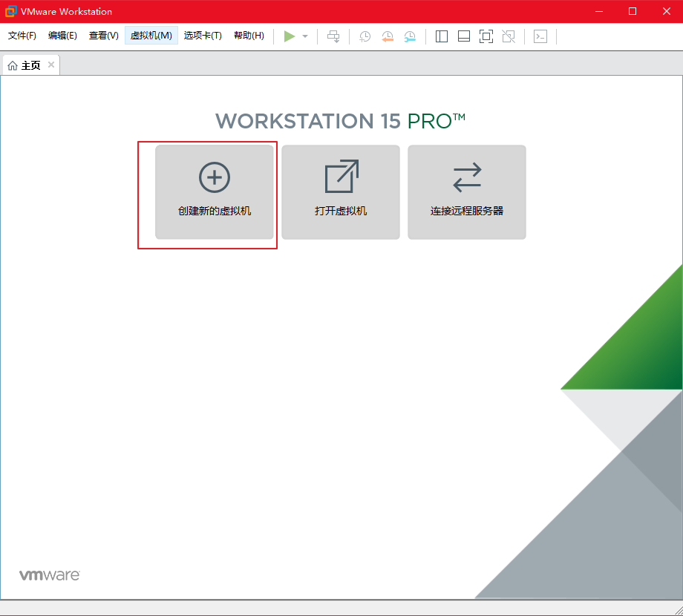Click the full screen mode icon
The height and width of the screenshot is (616, 683).
tap(486, 36)
